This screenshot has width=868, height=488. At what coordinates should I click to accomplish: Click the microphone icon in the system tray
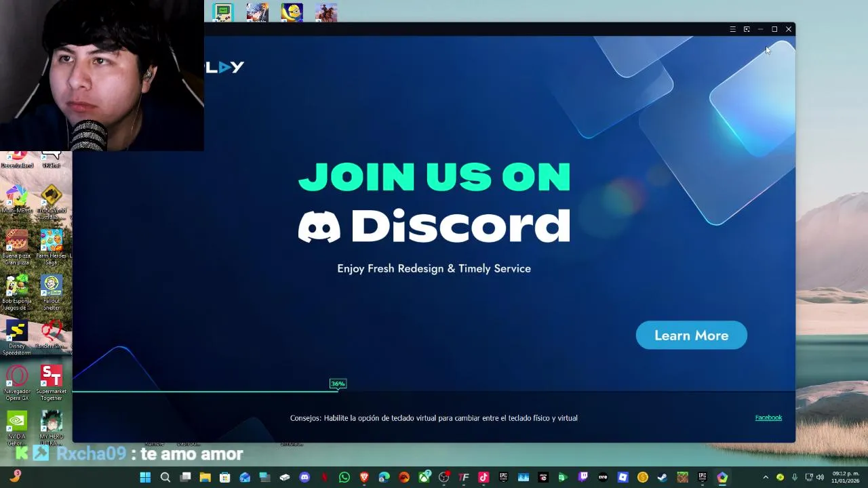[795, 477]
